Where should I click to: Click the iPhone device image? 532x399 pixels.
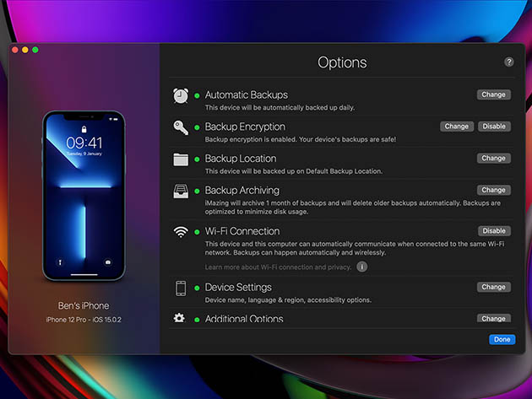click(84, 196)
